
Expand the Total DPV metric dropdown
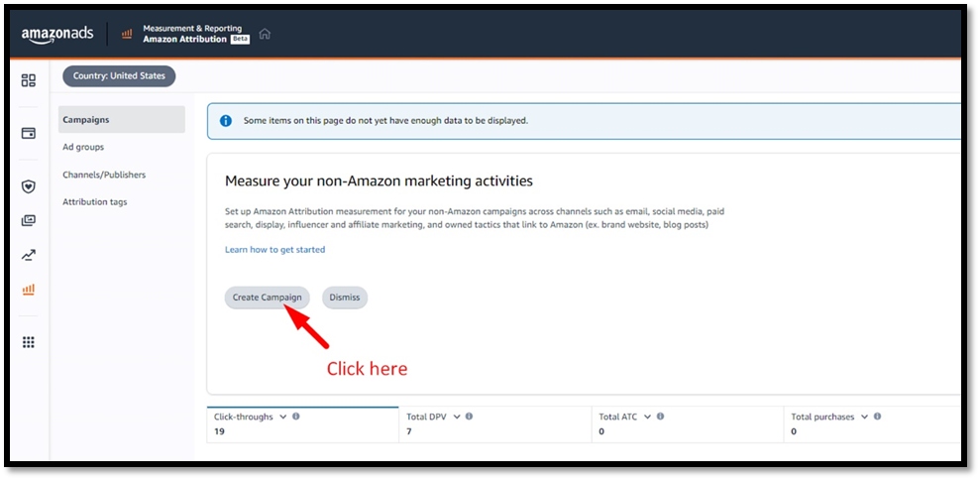pos(456,417)
